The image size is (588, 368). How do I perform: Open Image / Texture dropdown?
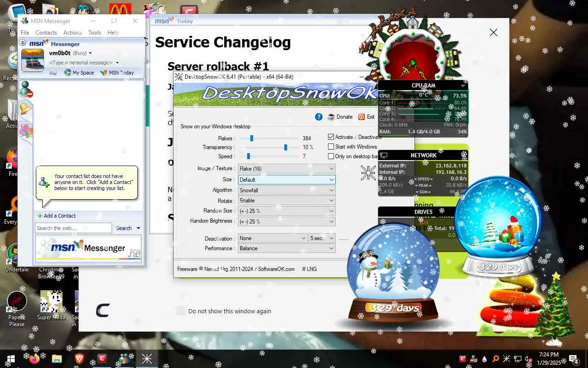tap(287, 169)
